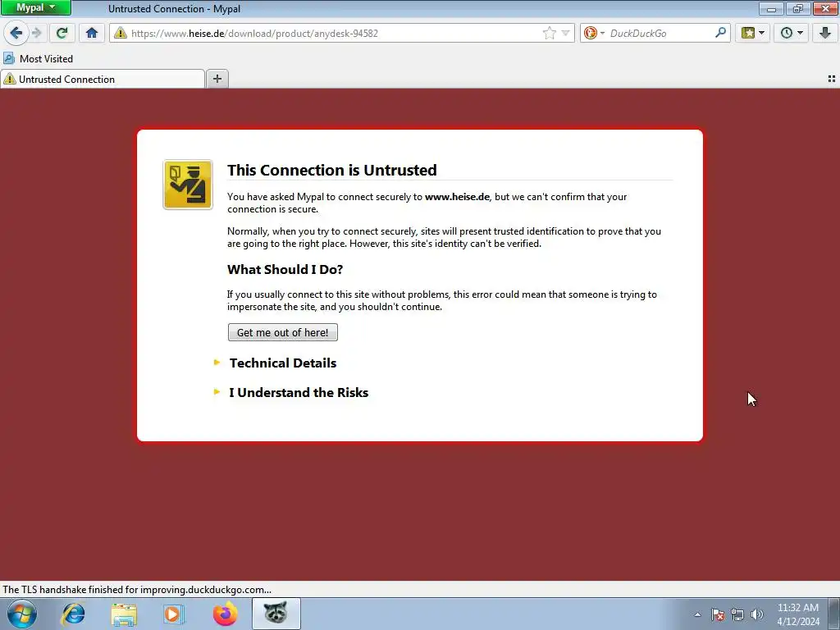The image size is (840, 630).
Task: Open the Action Center flag icon
Action: (718, 614)
